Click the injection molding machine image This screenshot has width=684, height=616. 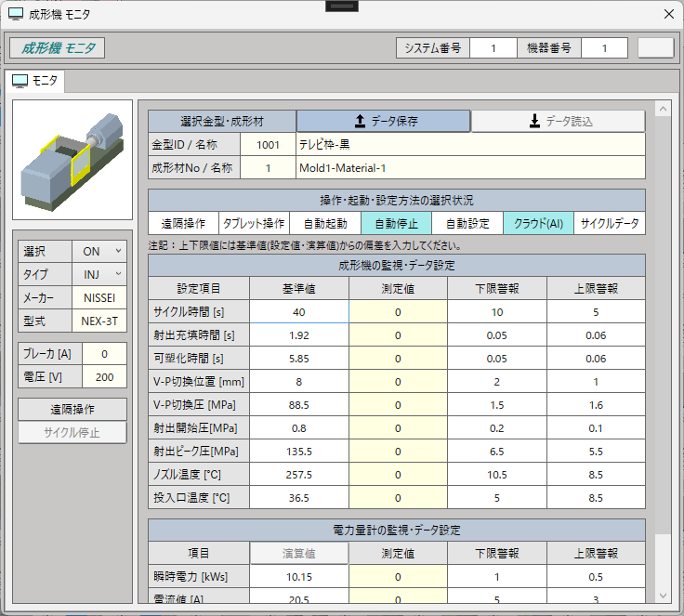point(72,160)
